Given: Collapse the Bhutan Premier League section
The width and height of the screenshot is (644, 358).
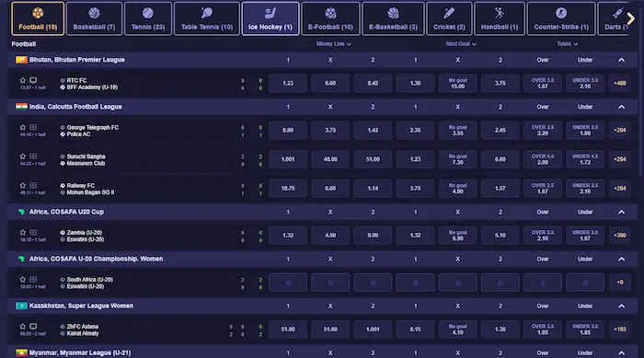Looking at the screenshot, I should click(621, 60).
